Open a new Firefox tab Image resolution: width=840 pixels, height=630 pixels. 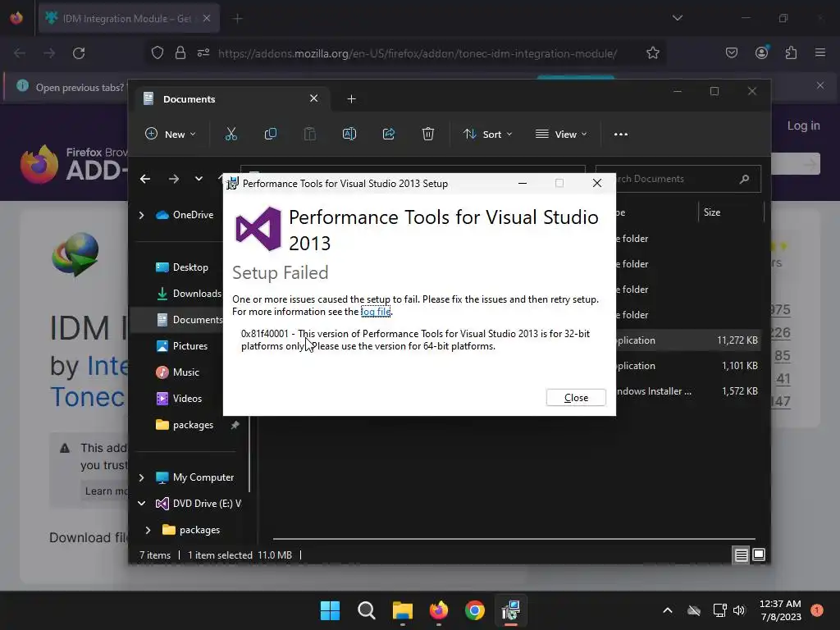[238, 19]
